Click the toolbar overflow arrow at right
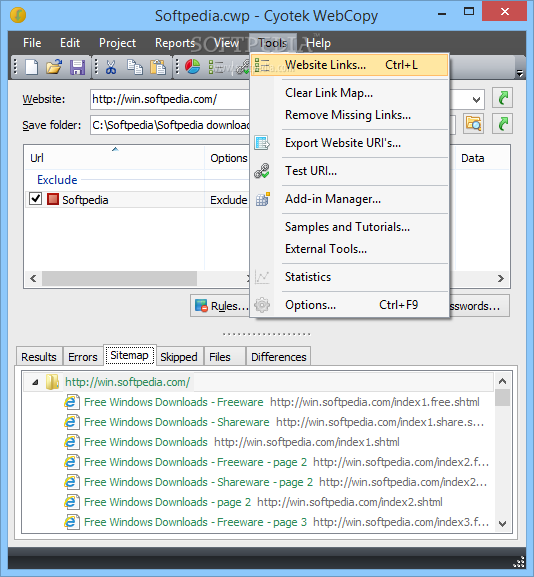 click(x=520, y=73)
